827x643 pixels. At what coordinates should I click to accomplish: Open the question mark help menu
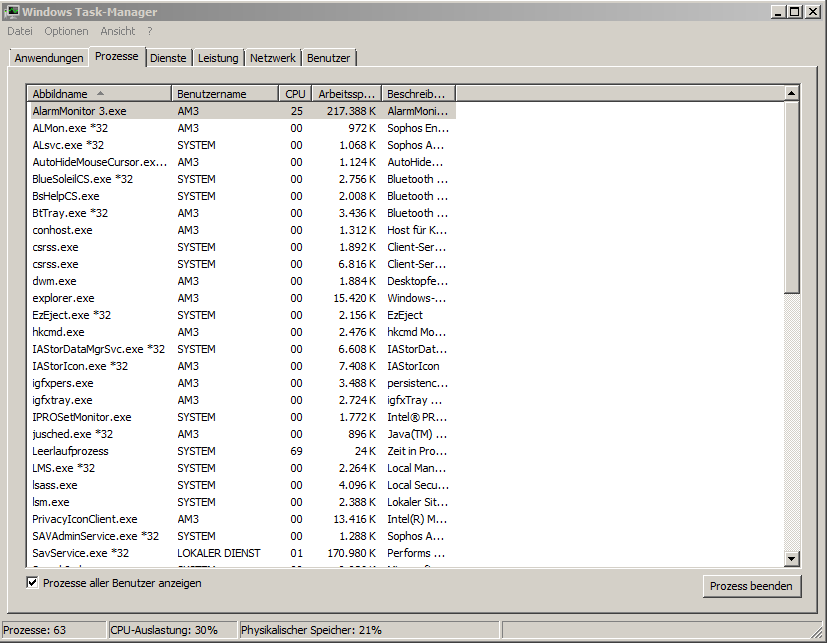point(150,31)
